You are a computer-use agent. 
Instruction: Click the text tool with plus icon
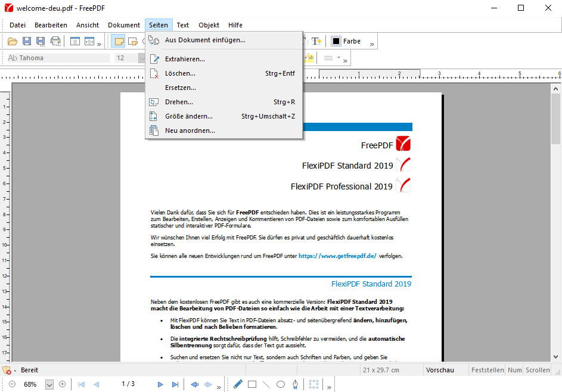pyautogui.click(x=316, y=41)
